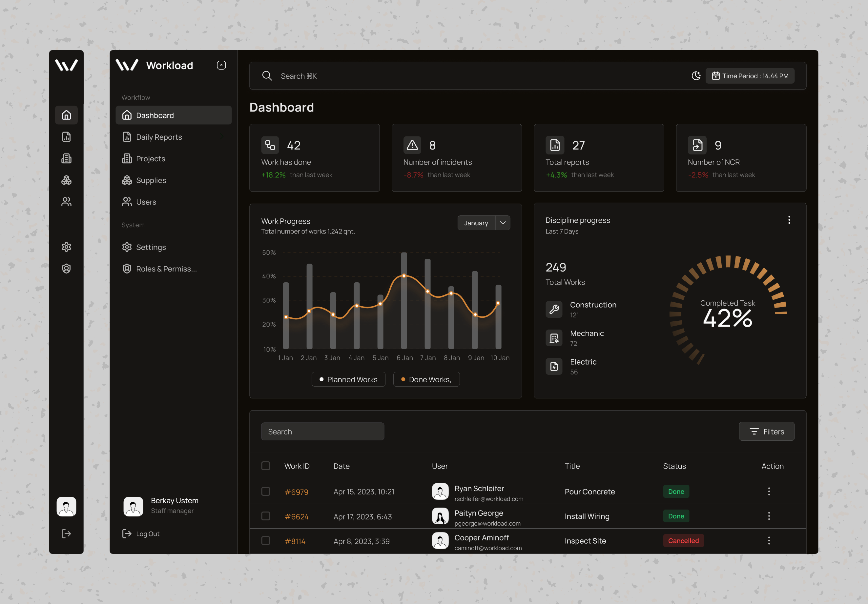This screenshot has width=868, height=604.
Task: Click the Cancelled status badge
Action: tap(683, 540)
